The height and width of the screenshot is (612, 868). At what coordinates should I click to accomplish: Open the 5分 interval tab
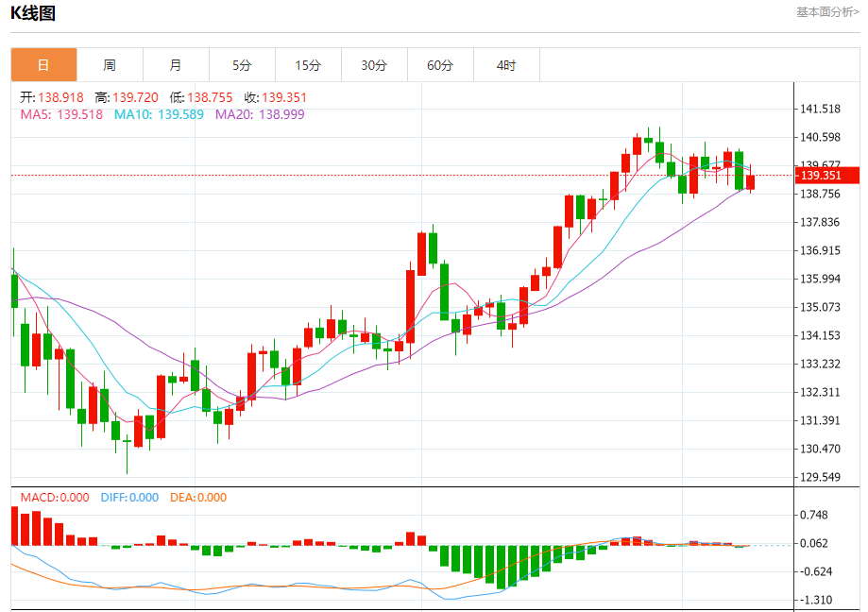242,65
